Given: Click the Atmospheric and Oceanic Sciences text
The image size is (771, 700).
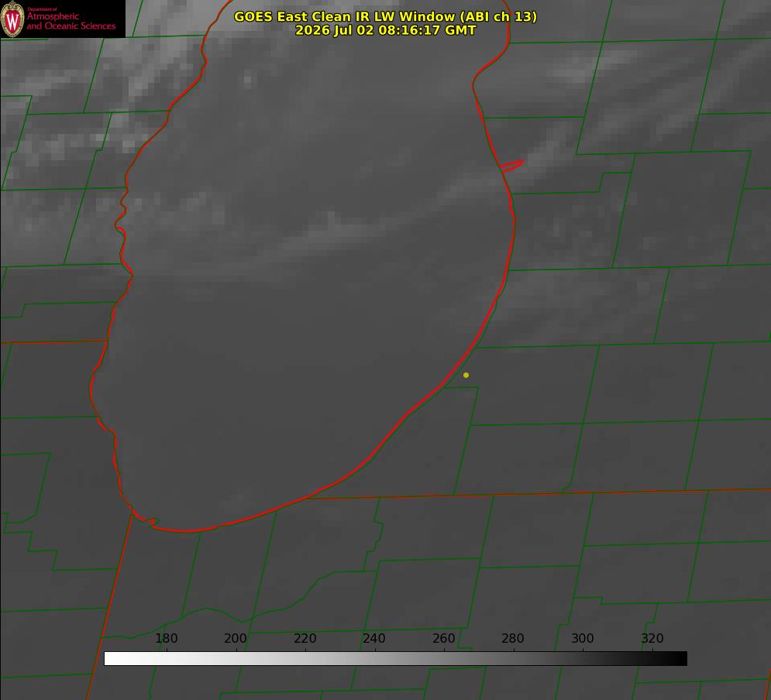Looking at the screenshot, I should [71, 21].
